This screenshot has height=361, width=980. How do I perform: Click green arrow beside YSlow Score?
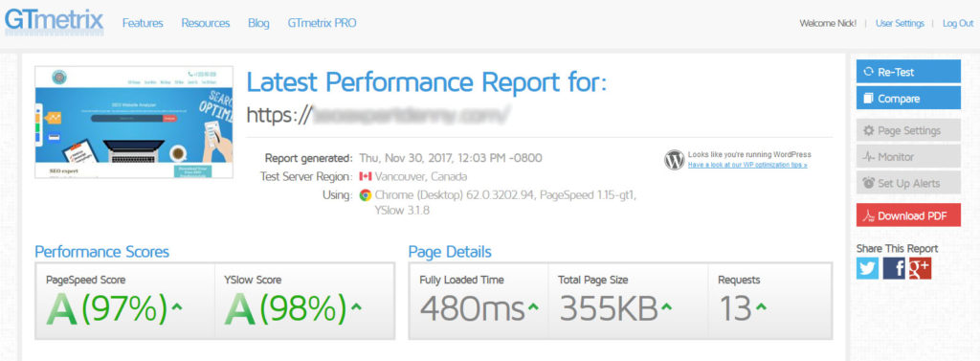(x=356, y=306)
